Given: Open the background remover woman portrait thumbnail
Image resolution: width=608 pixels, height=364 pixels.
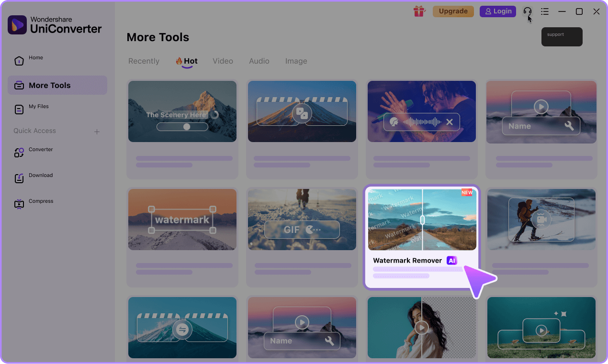Looking at the screenshot, I should pos(422,328).
